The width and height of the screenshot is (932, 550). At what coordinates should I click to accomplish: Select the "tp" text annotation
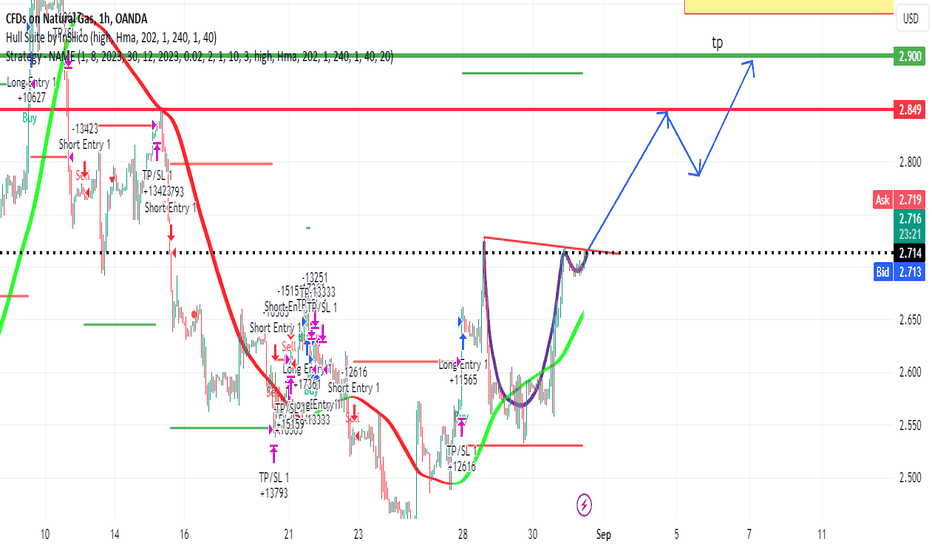coord(717,43)
